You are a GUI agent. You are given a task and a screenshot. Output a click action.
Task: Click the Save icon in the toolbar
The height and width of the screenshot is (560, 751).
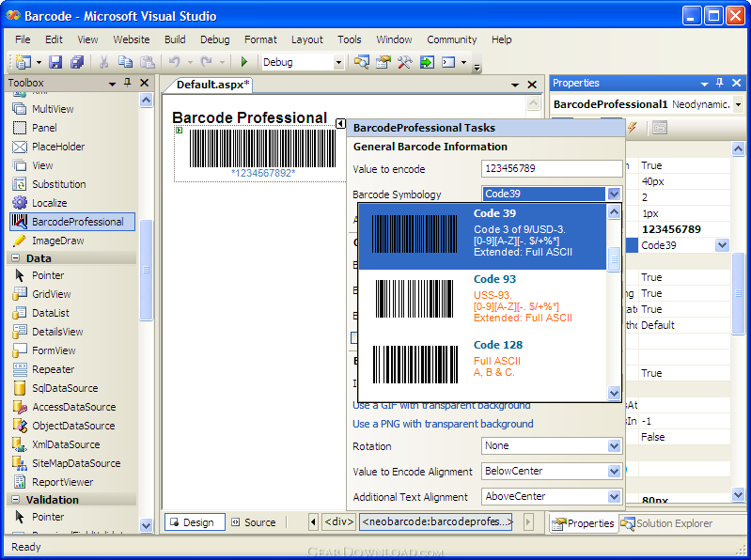point(55,62)
